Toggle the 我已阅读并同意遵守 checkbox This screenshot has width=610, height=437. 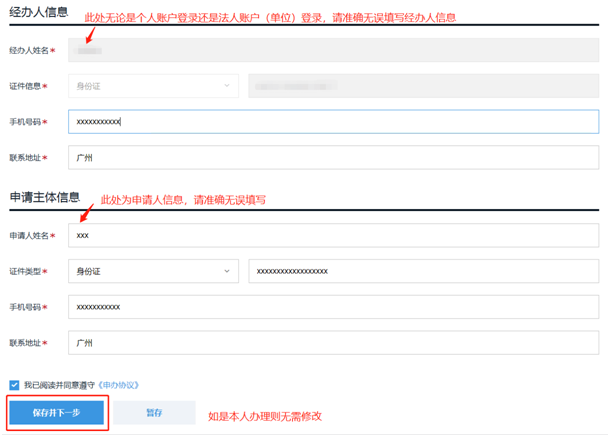(14, 385)
